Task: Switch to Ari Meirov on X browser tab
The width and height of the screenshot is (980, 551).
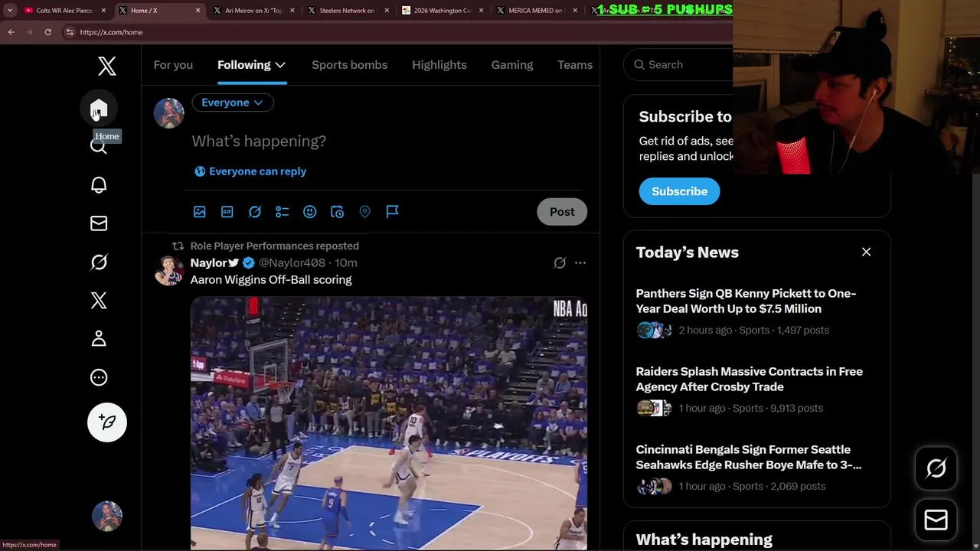Action: [x=253, y=11]
